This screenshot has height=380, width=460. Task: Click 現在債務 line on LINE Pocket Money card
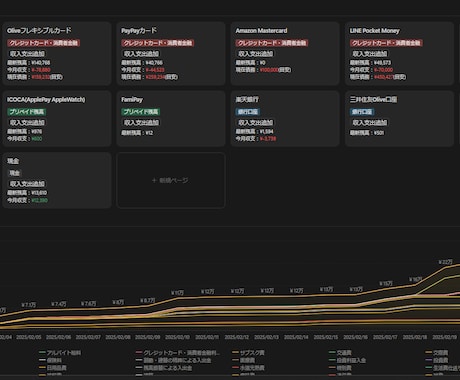click(x=378, y=77)
